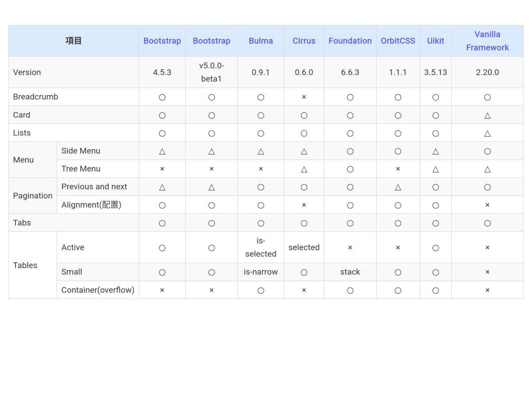Click the × in Alignment row under Cirrus
The height and width of the screenshot is (399, 532).
(x=304, y=205)
